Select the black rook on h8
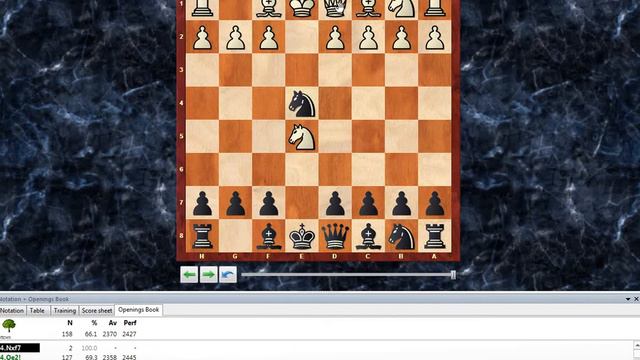Viewport: 640px width, 360px height. pyautogui.click(x=202, y=236)
